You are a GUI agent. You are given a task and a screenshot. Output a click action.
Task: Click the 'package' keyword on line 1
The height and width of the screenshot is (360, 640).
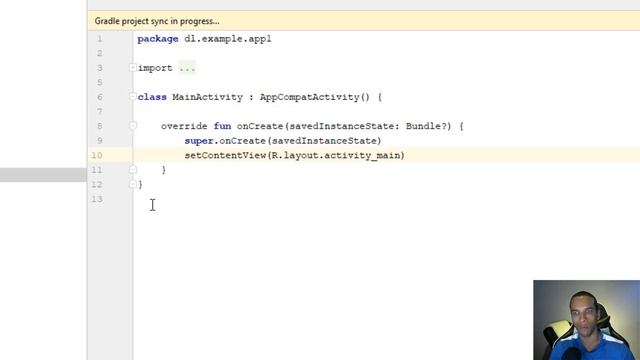(158, 39)
